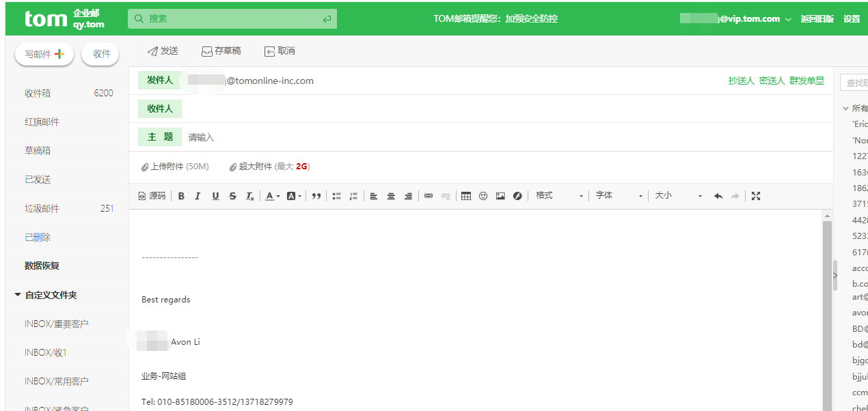
Task: Add BCC via 密送人
Action: 772,81
